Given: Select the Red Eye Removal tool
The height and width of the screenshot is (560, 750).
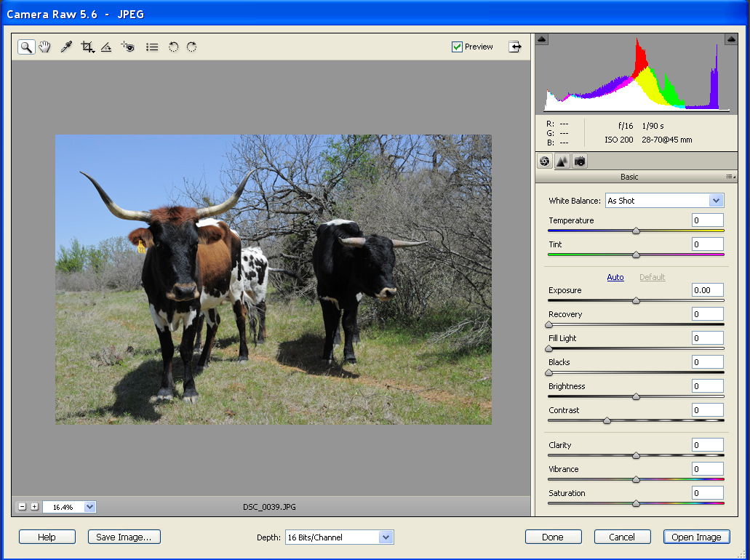Looking at the screenshot, I should click(128, 47).
